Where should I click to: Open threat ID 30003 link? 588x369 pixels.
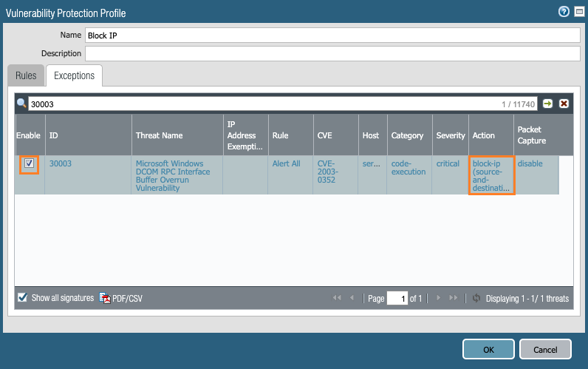[x=61, y=163]
